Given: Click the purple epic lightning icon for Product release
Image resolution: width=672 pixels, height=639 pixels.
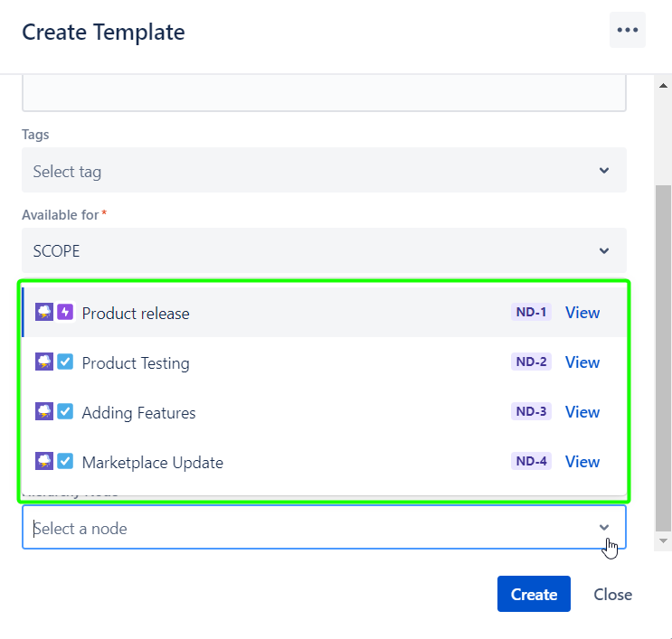Looking at the screenshot, I should 65,313.
